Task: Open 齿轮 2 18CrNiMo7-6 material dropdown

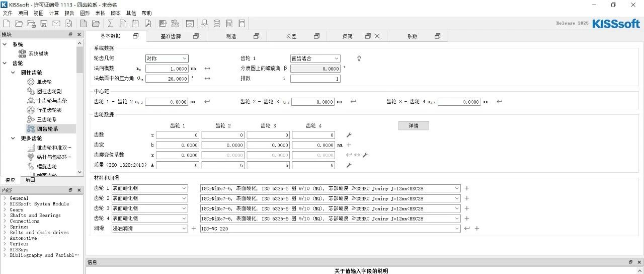Action: [330, 198]
